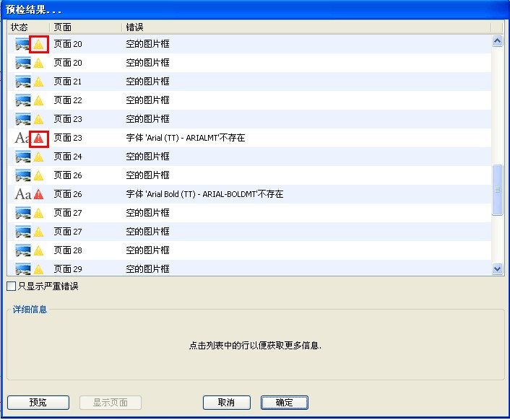Click the scrollbar down arrow in the results list
The height and width of the screenshot is (420, 510).
pyautogui.click(x=497, y=268)
